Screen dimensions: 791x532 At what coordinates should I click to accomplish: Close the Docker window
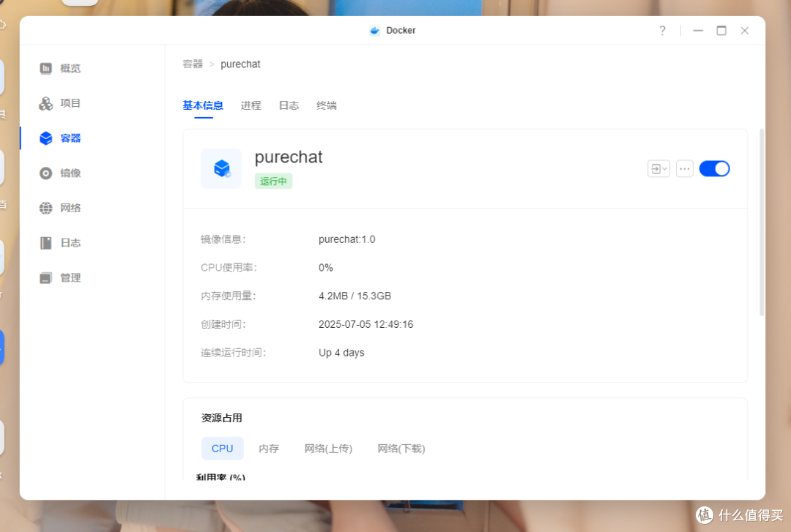745,31
